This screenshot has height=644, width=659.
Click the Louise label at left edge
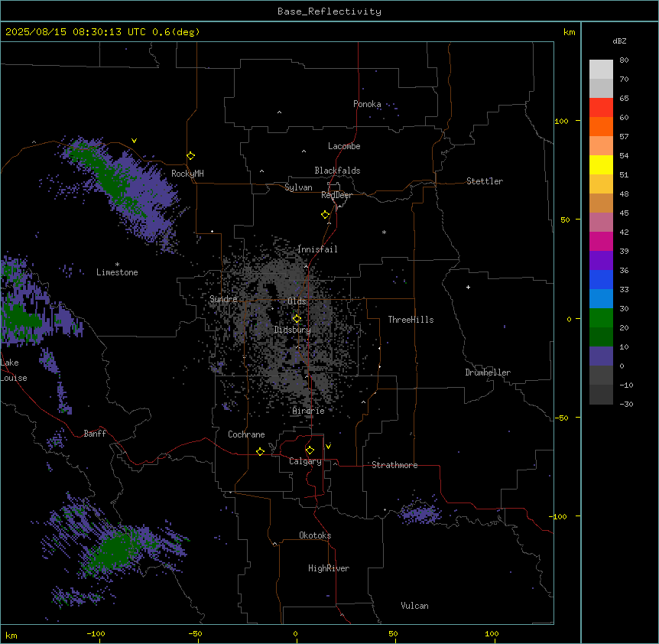13,378
